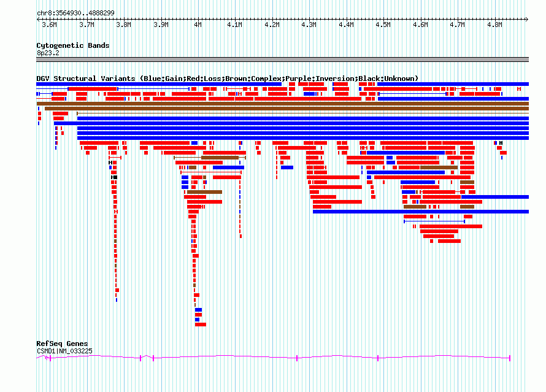The image size is (546, 392).
Task: Click the 4.4M ruler tick label
Action: [346, 25]
